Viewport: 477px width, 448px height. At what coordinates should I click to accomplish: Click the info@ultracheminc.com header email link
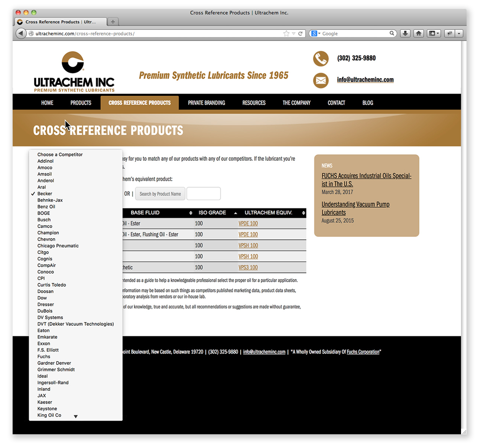[x=365, y=80]
